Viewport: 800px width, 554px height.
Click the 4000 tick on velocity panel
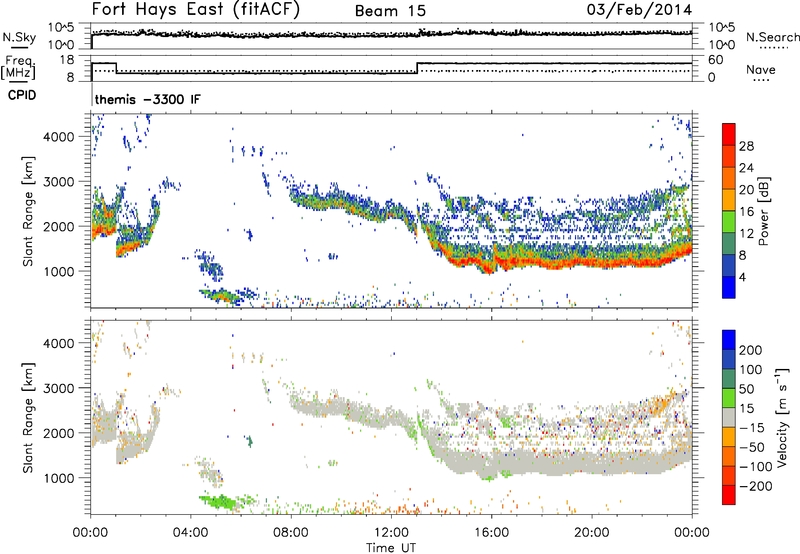click(59, 343)
